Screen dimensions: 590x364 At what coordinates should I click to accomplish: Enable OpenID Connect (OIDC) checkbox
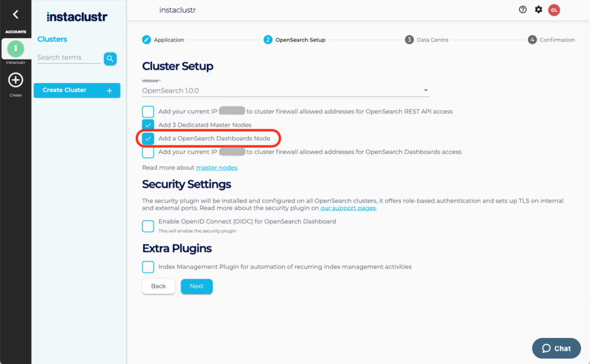[148, 226]
